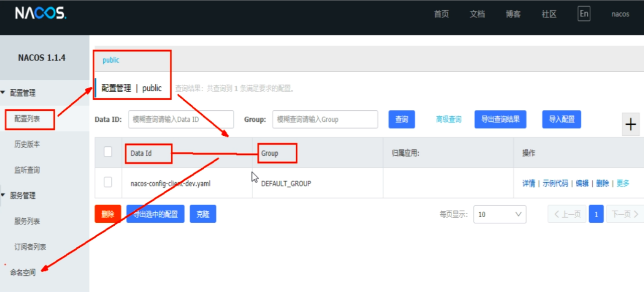Select the public namespace tab
Image resolution: width=644 pixels, height=292 pixels.
coord(111,60)
